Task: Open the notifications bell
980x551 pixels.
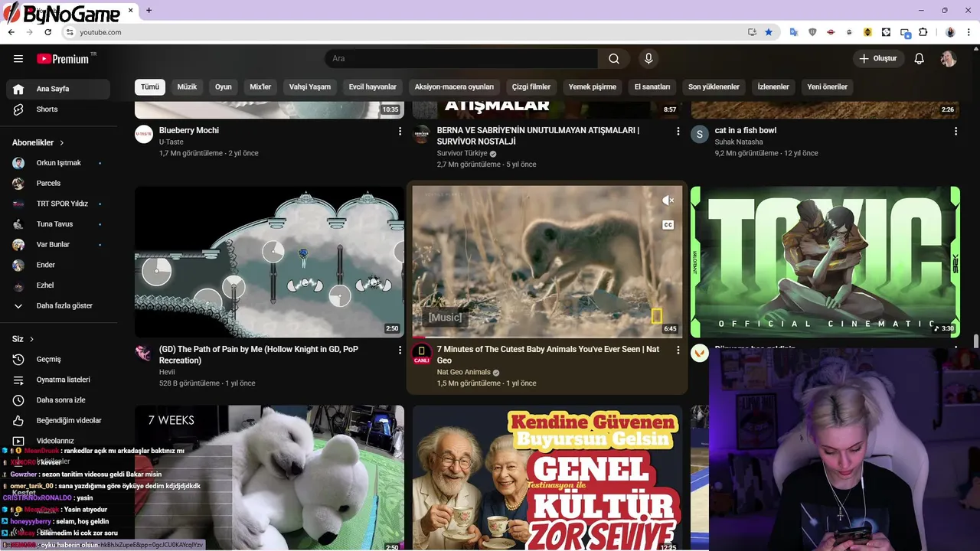Action: coord(920,59)
